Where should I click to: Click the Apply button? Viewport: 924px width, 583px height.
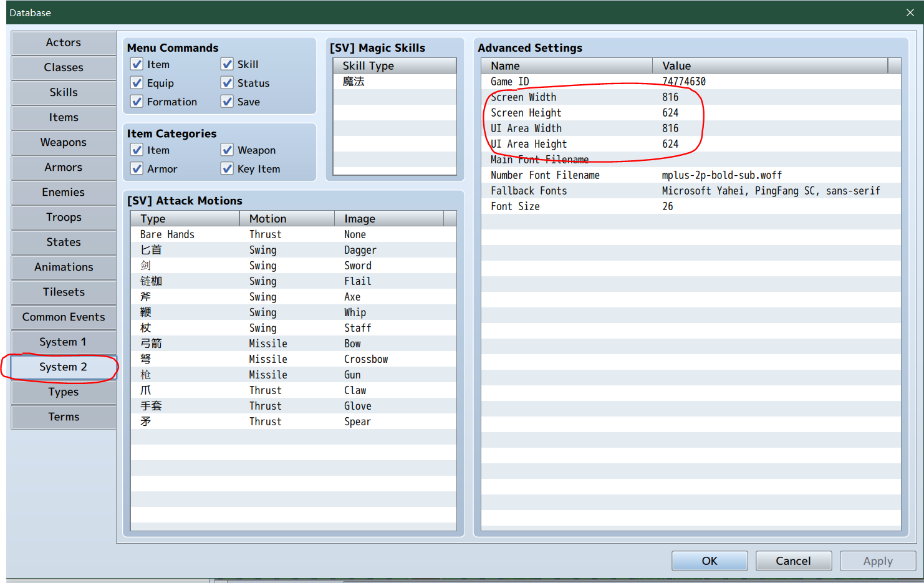[878, 561]
